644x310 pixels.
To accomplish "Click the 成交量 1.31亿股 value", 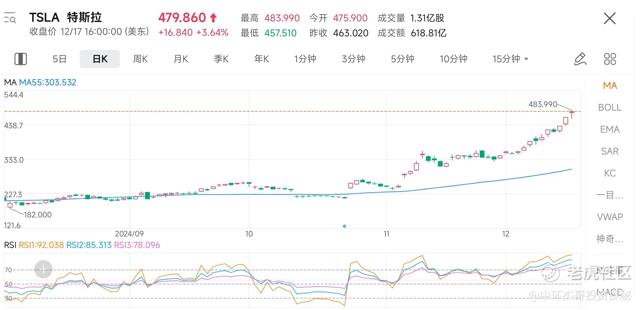I will click(427, 18).
